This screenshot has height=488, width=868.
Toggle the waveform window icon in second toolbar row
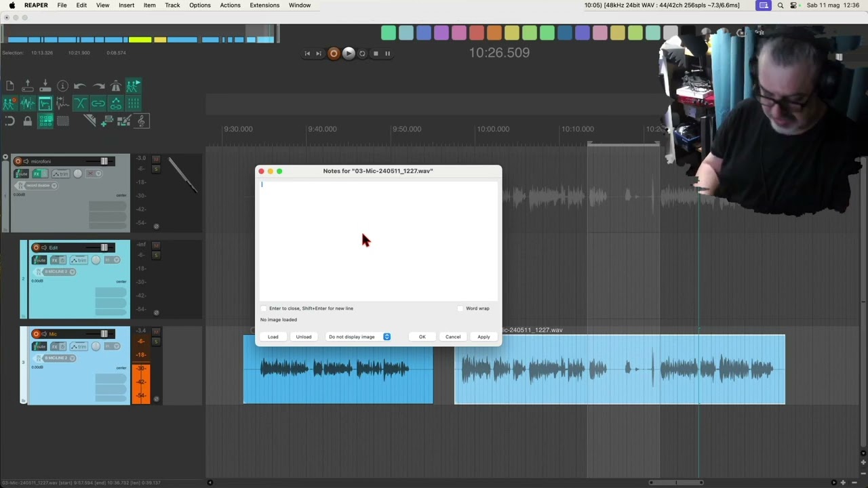45,103
